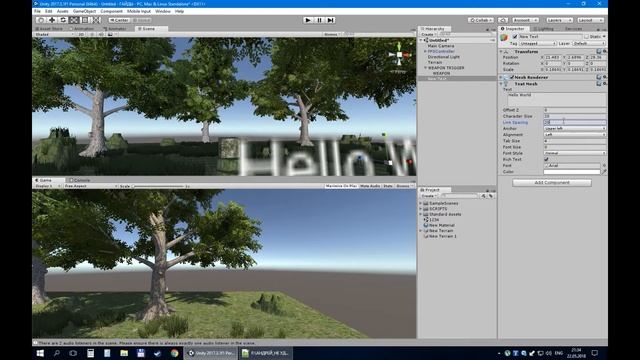Select the Rect transform tool
This screenshot has height=360, width=640.
[x=85, y=20]
